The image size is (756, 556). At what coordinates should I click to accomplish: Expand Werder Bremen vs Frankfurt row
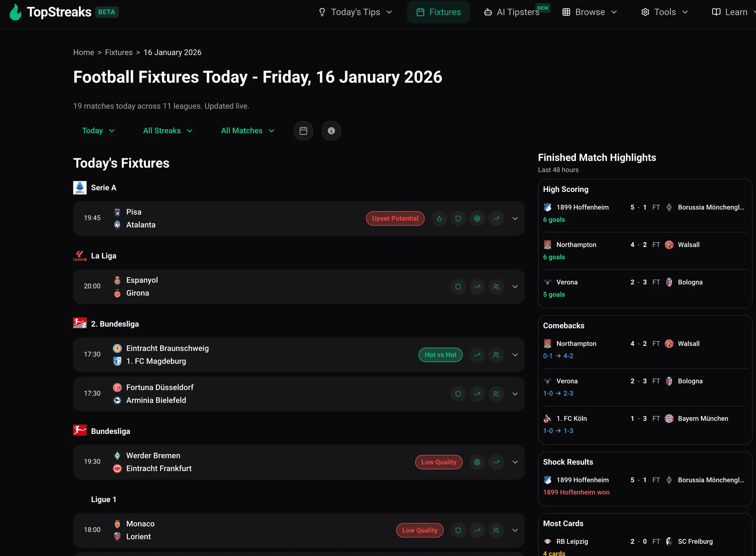coord(515,462)
